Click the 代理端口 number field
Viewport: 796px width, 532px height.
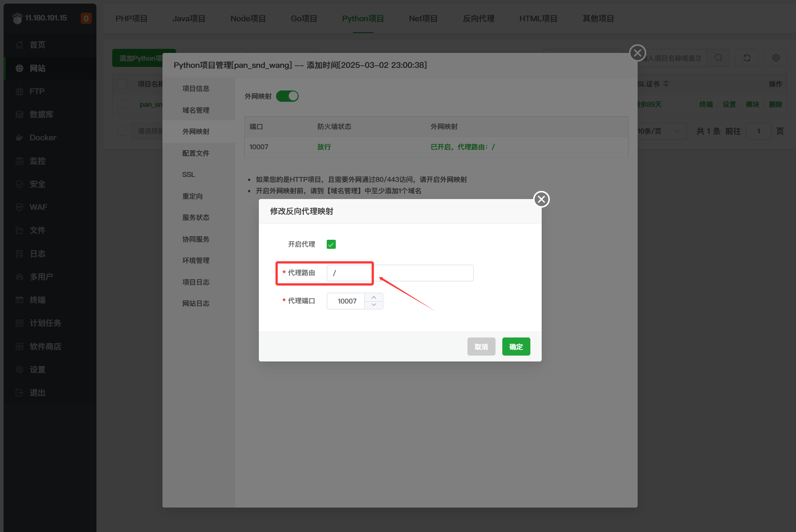pyautogui.click(x=346, y=301)
